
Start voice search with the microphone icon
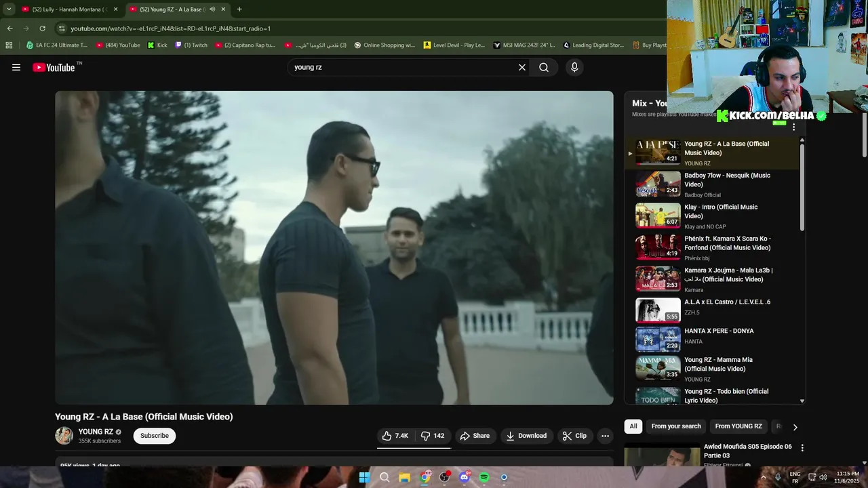[574, 67]
